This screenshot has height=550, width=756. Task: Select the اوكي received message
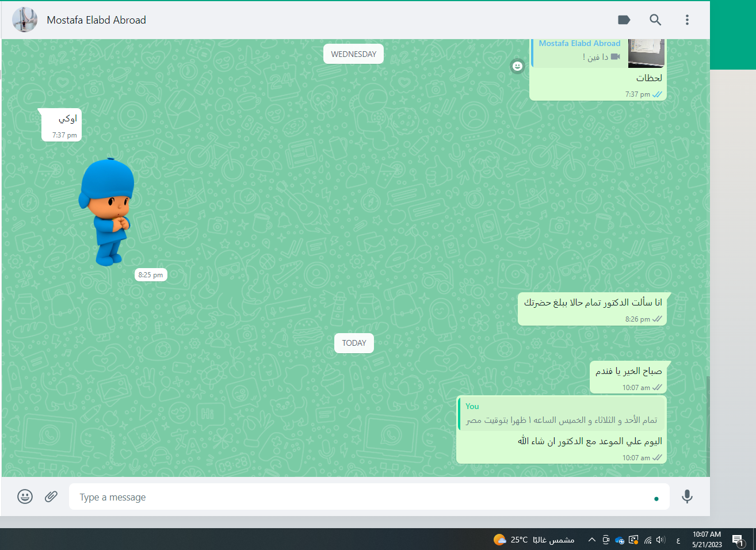coord(62,124)
